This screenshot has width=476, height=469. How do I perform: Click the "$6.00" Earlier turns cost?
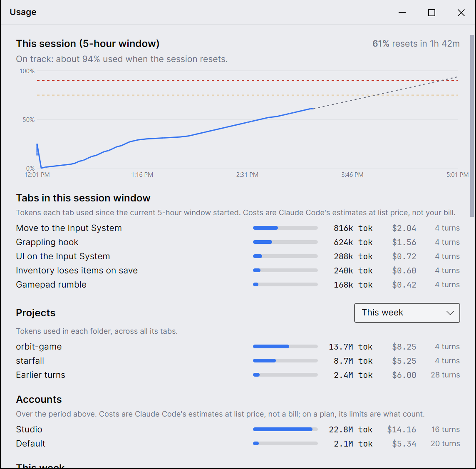[404, 375]
